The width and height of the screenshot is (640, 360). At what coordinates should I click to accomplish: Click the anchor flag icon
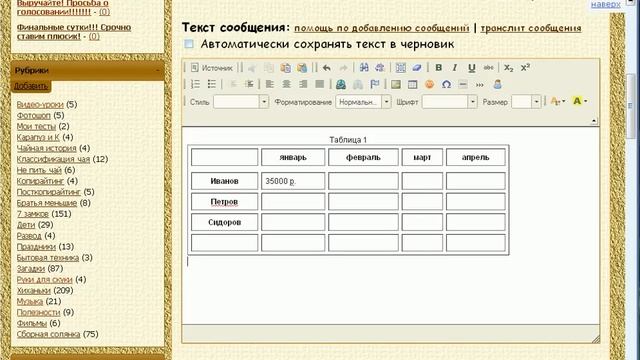(x=374, y=84)
